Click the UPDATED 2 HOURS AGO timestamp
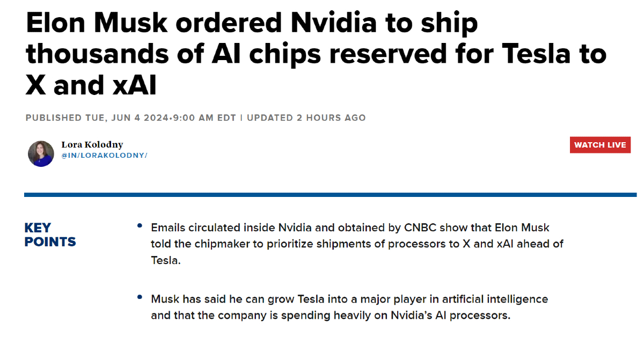 (306, 118)
